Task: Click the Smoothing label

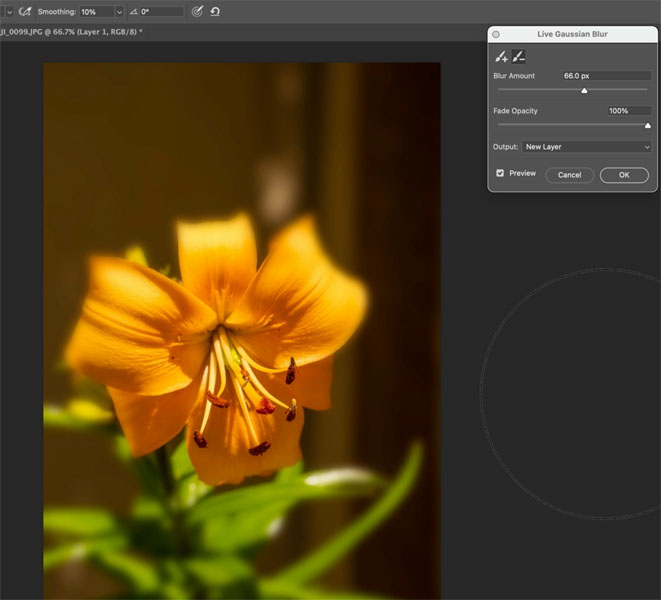Action: click(x=57, y=12)
